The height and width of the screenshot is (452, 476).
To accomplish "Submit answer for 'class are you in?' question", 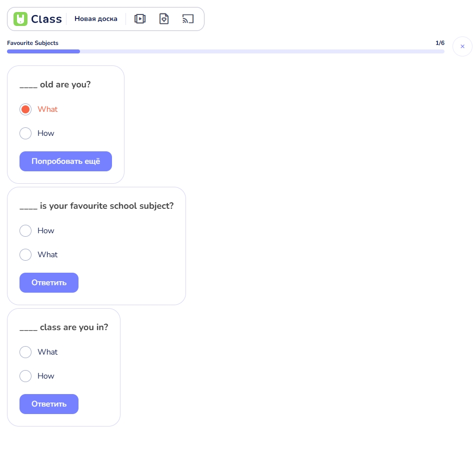I will (x=49, y=404).
